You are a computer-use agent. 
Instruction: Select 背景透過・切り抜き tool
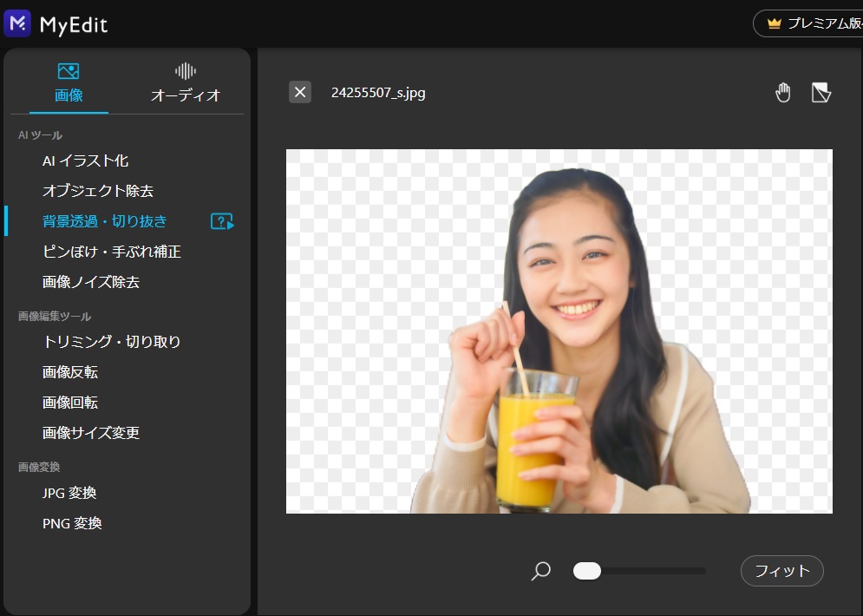(x=105, y=221)
